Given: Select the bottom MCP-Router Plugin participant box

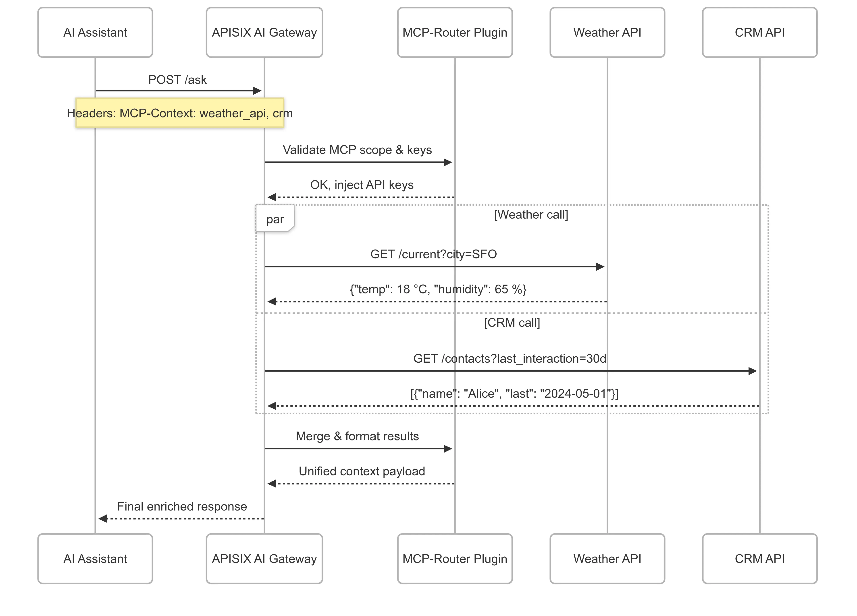Looking at the screenshot, I should coord(455,559).
